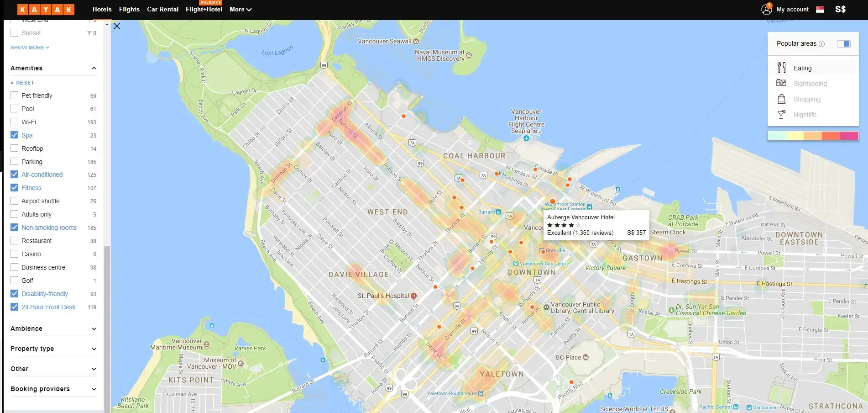Expand the Property type section
The height and width of the screenshot is (413, 868).
[x=94, y=349]
